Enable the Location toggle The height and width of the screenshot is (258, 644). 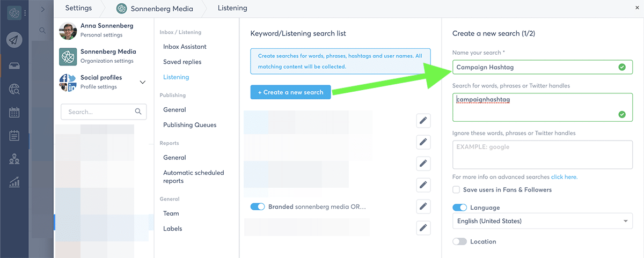coord(459,241)
